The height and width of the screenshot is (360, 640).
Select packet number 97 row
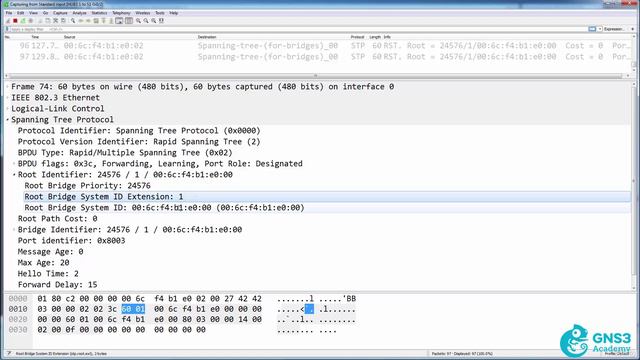tap(318, 57)
